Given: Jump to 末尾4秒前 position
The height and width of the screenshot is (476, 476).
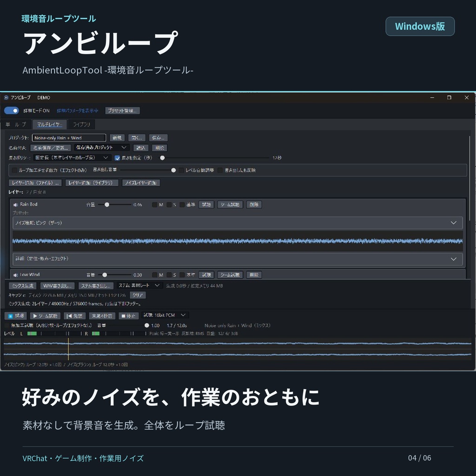Looking at the screenshot, I should tap(102, 316).
